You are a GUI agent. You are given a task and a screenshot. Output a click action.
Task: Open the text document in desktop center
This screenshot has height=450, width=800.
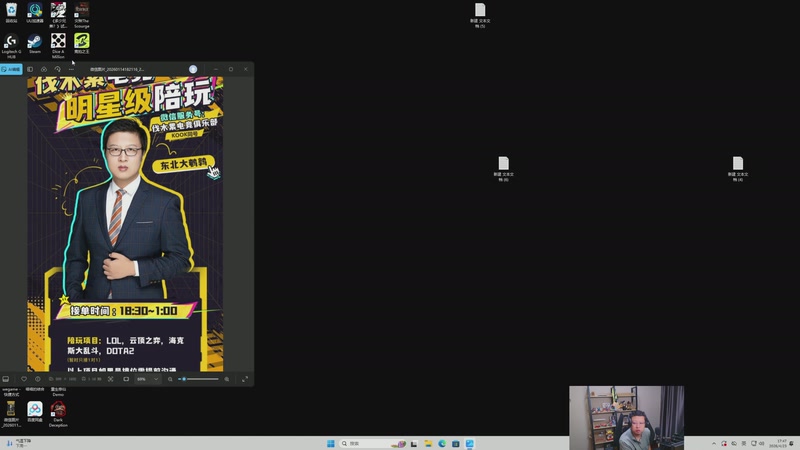pyautogui.click(x=504, y=169)
